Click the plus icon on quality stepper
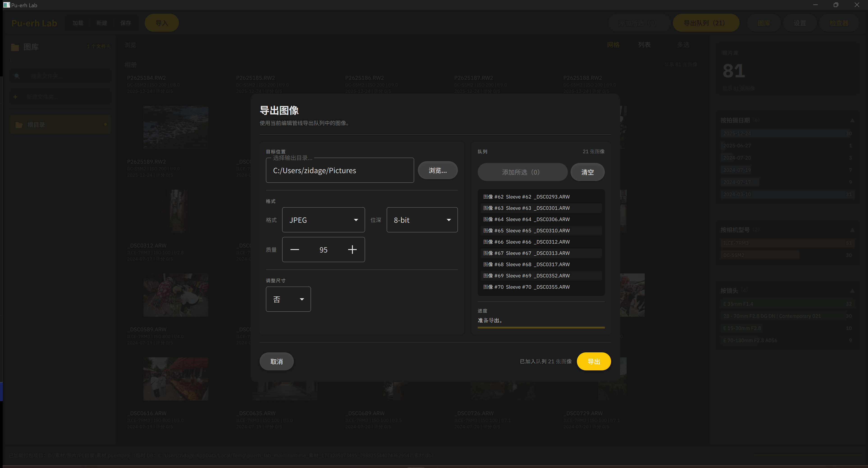 click(352, 250)
